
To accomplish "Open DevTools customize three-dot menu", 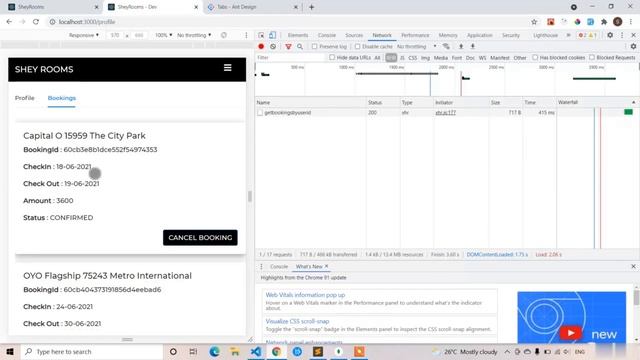I will (x=622, y=35).
